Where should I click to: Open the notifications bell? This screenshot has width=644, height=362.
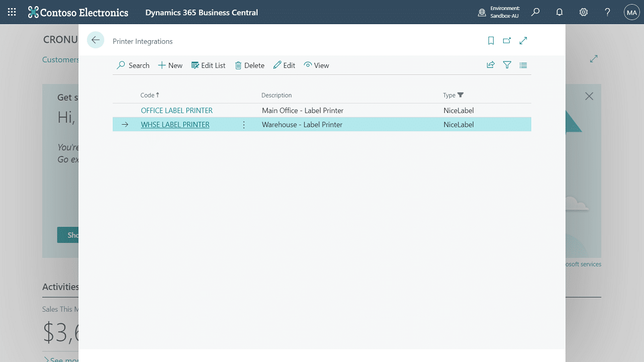point(559,12)
